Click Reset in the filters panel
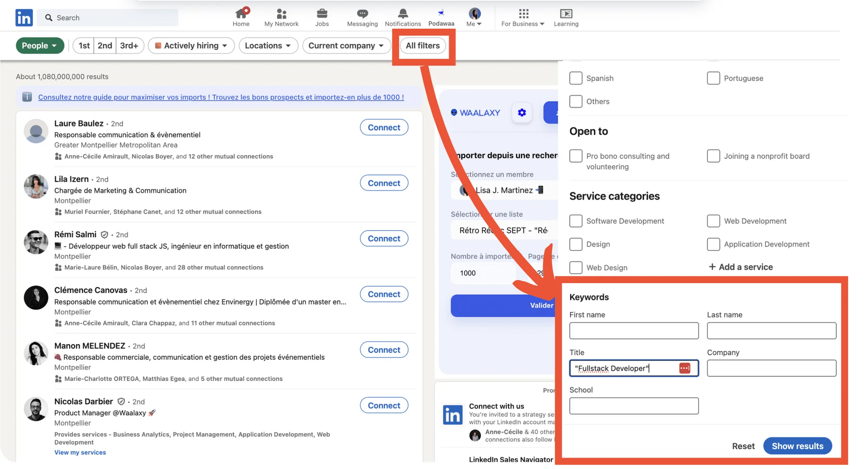 click(743, 446)
